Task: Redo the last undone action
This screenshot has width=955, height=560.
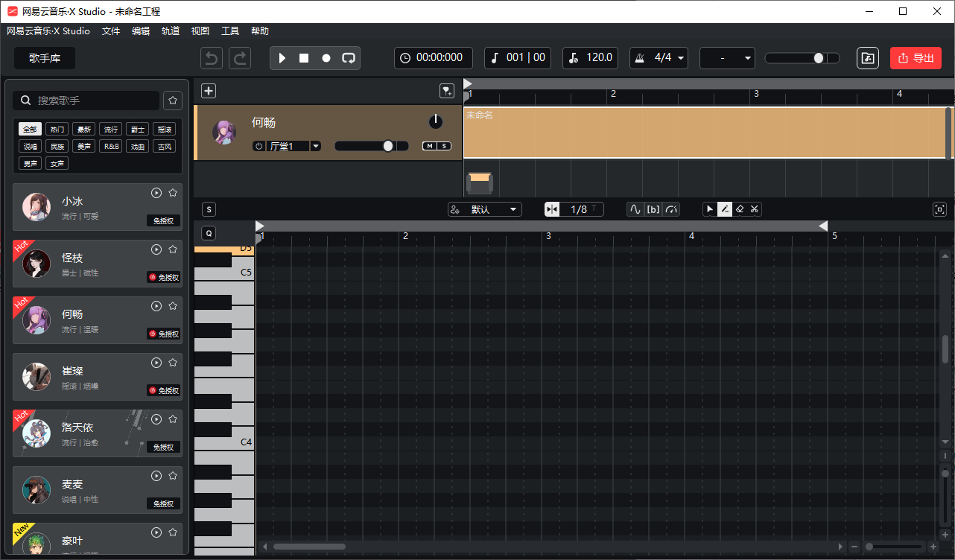Action: pyautogui.click(x=240, y=58)
